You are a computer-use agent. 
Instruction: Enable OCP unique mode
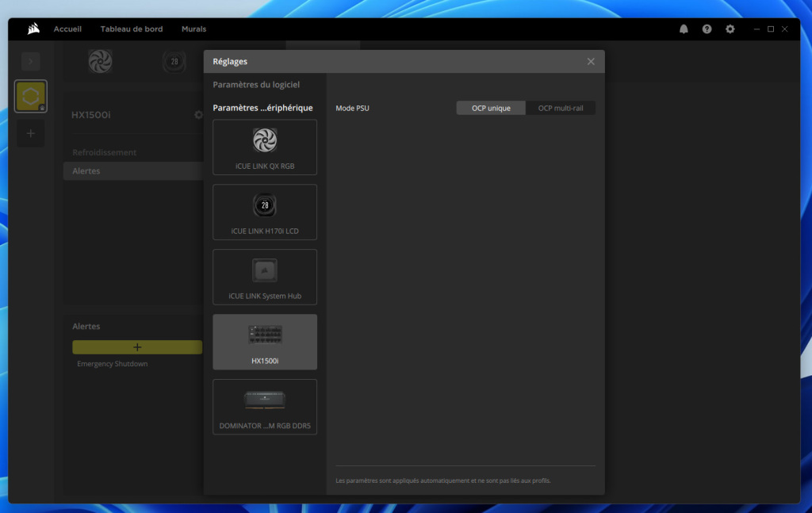(491, 108)
